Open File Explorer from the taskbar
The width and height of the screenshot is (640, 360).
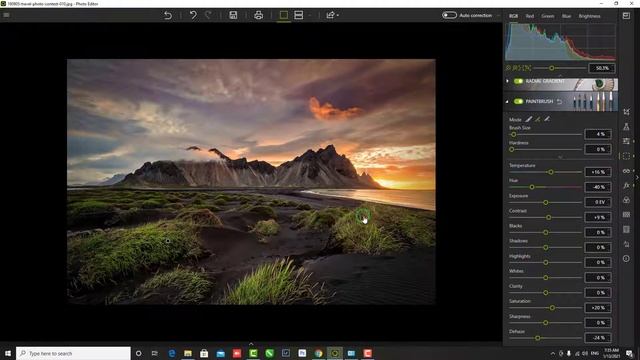coord(188,353)
